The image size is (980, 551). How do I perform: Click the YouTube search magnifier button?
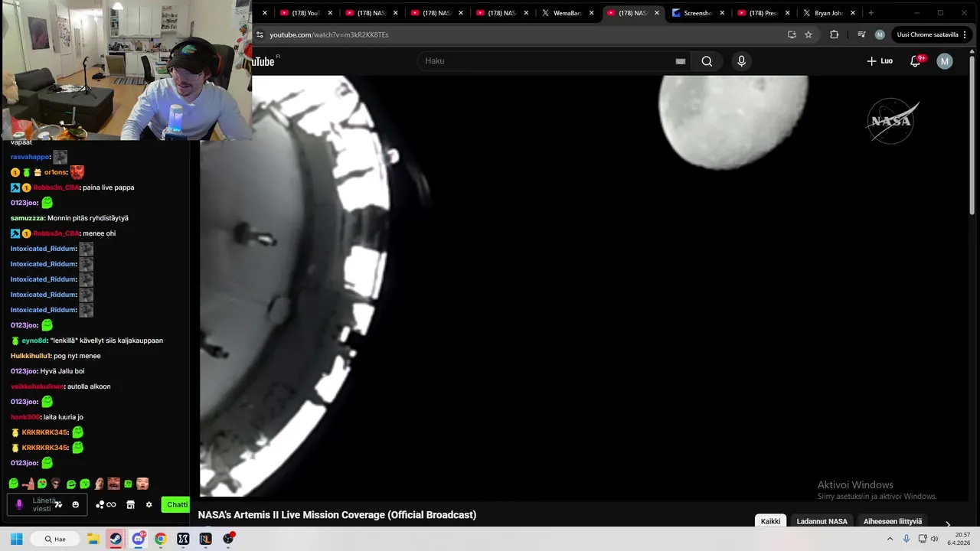(707, 61)
